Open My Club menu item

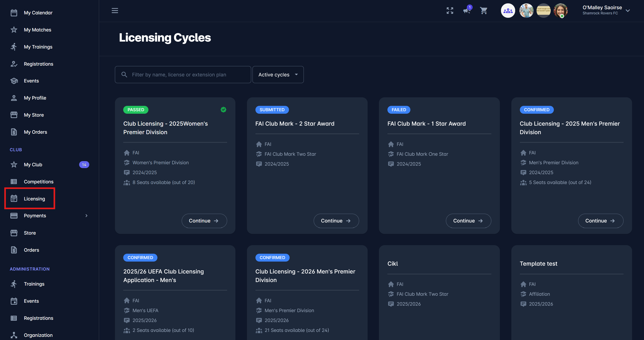tap(33, 165)
